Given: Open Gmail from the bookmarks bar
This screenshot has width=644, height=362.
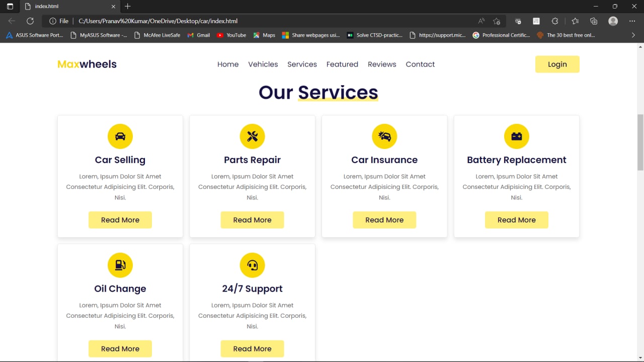Looking at the screenshot, I should pos(198,35).
